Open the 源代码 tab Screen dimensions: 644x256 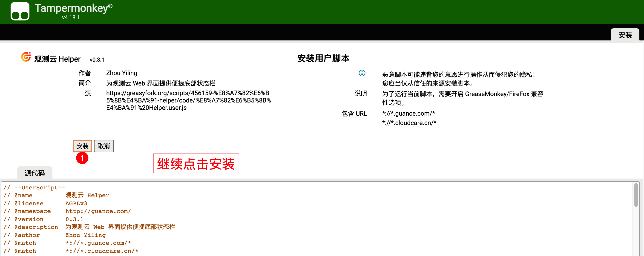[34, 173]
